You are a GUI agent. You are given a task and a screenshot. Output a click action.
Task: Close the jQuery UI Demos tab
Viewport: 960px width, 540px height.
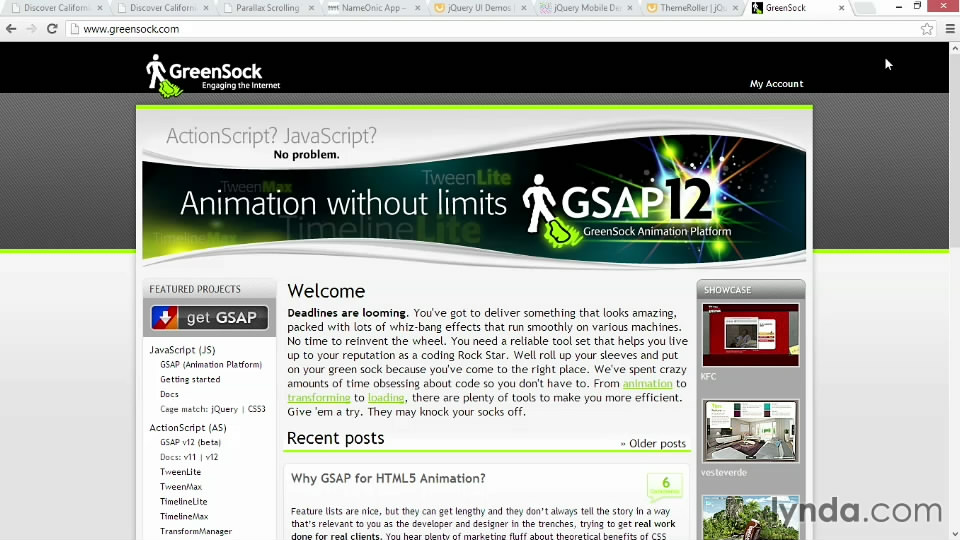click(x=523, y=8)
